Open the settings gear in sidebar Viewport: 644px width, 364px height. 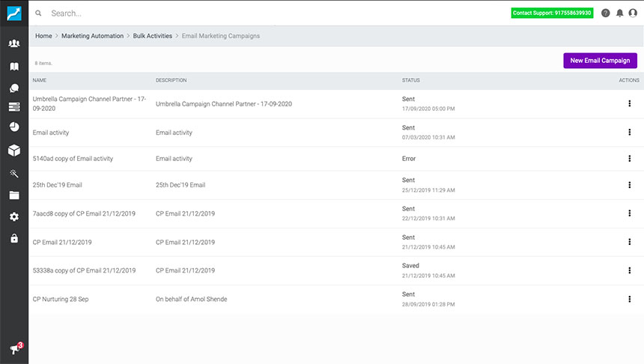click(x=13, y=216)
